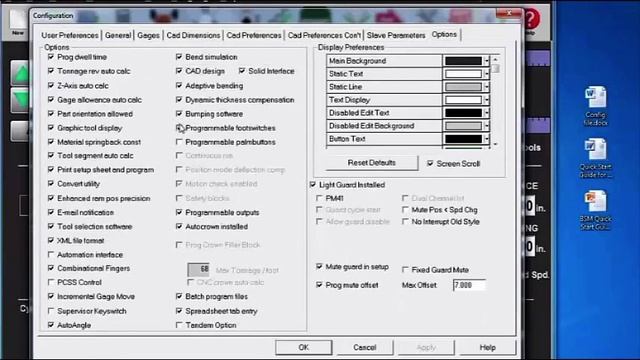Click the OK button

(303, 347)
